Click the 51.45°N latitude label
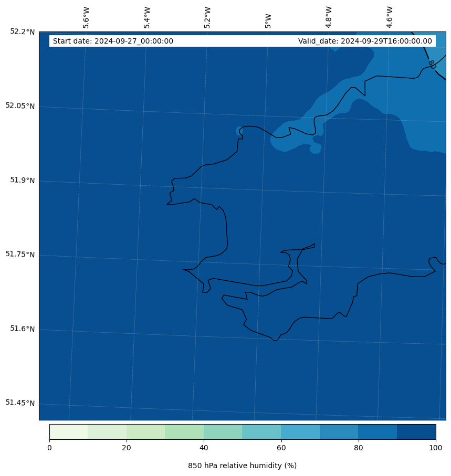Screen dimensions: 451x476 (20, 403)
